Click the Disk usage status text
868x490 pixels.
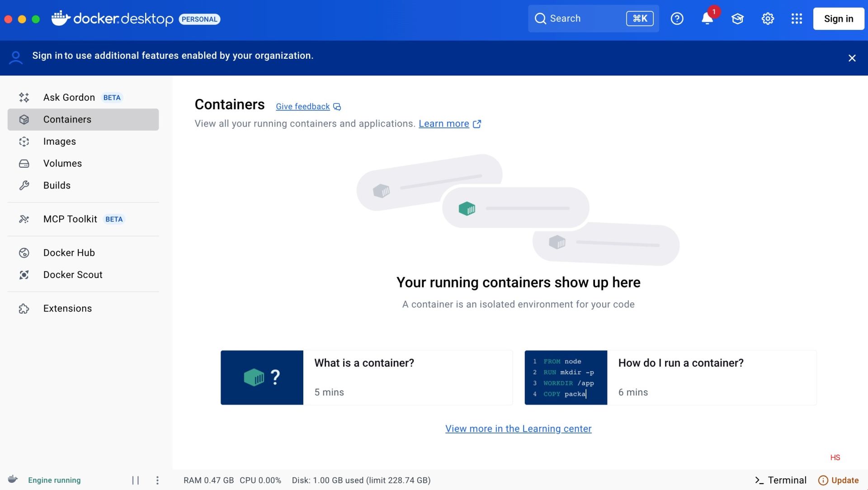point(361,480)
